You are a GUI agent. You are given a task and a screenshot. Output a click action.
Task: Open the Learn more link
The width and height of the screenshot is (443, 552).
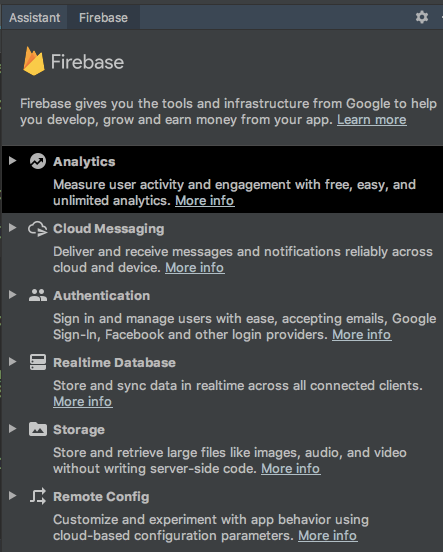point(372,120)
